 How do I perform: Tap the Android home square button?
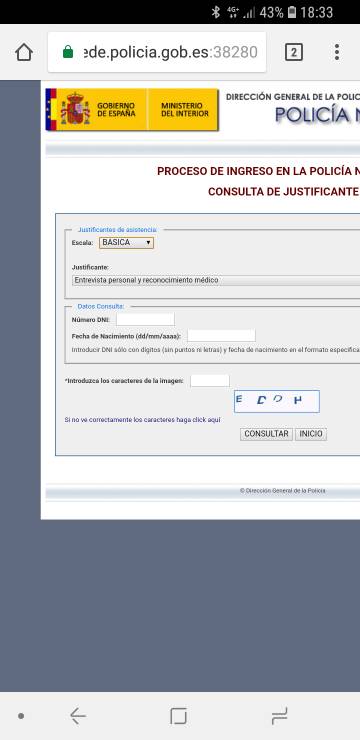[x=178, y=716]
